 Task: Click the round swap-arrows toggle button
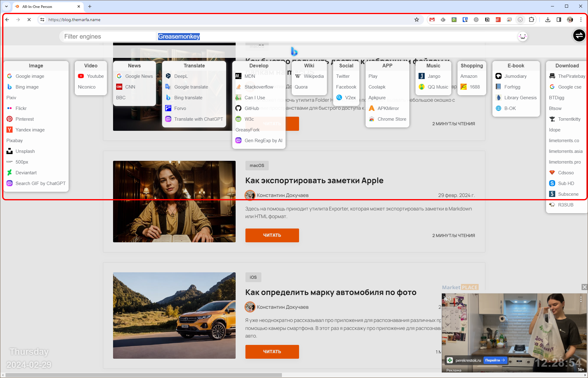pos(579,36)
